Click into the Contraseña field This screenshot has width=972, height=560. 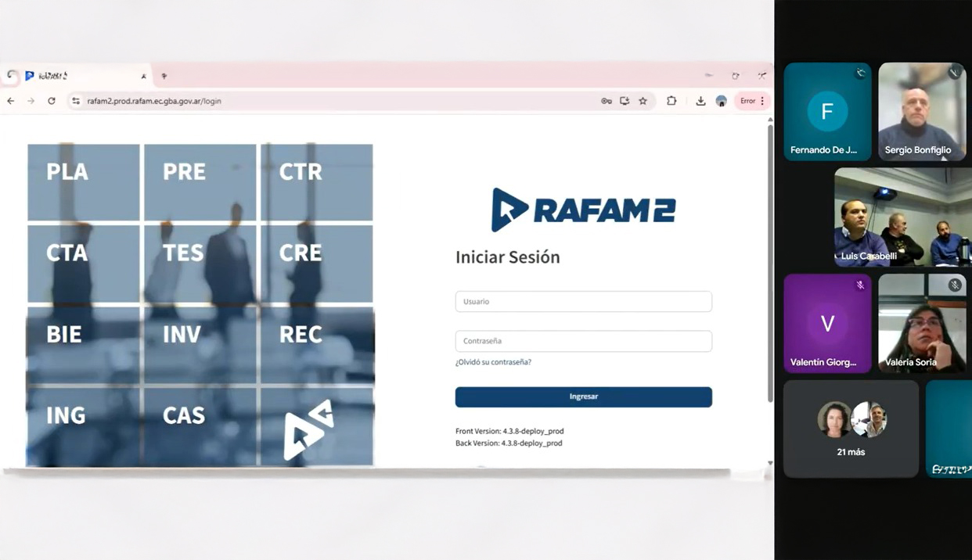click(583, 341)
